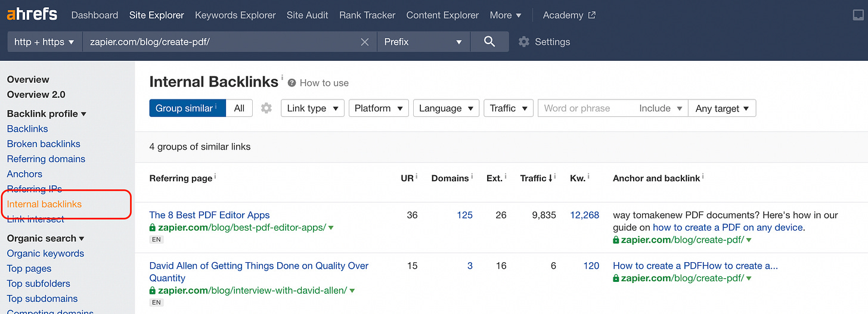
Task: Click the search magnifier button
Action: (489, 42)
